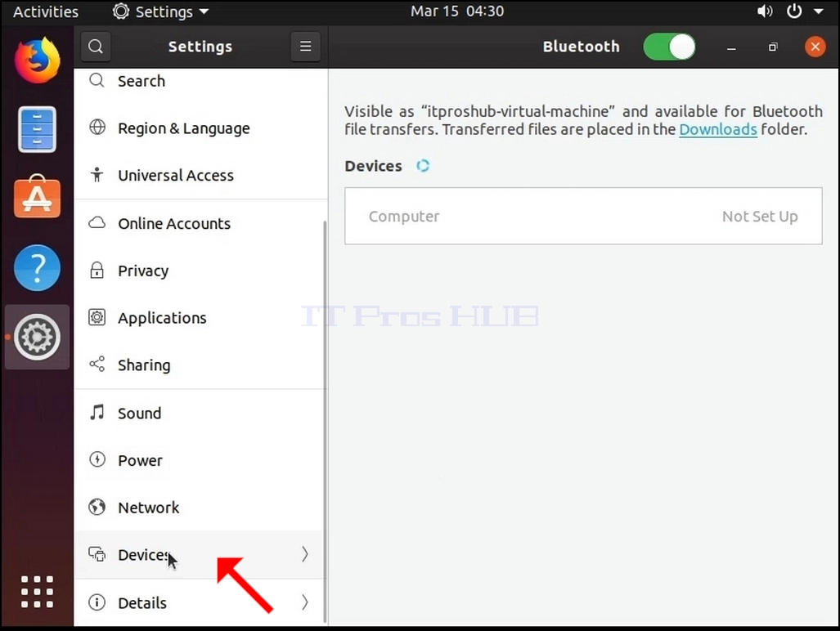Turn off the Bluetooth switch
This screenshot has height=631, width=840.
tap(670, 47)
